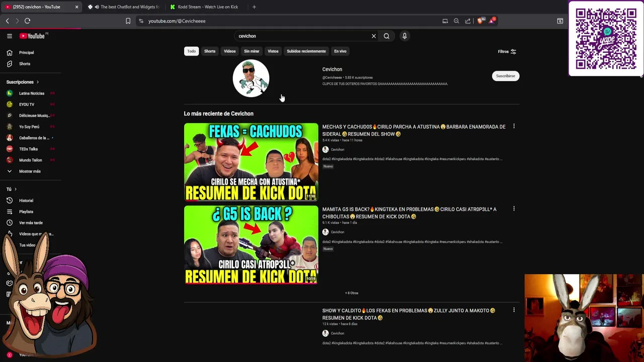Open the Filtros filter panel
The image size is (644, 362).
507,52
